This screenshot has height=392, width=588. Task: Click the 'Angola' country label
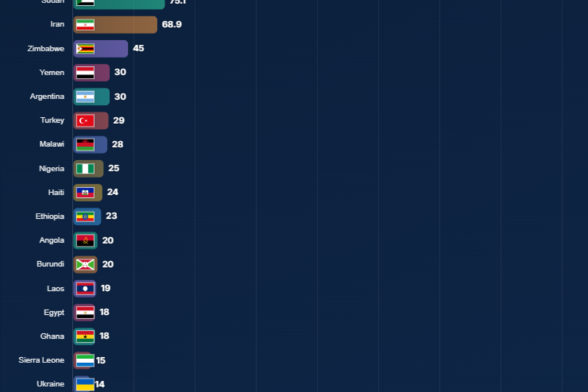[52, 240]
